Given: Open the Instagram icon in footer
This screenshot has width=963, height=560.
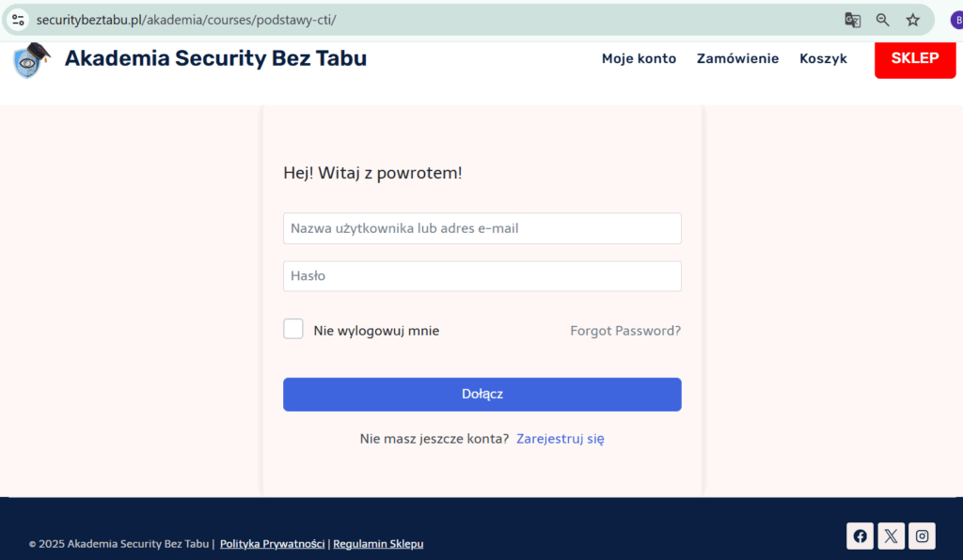Looking at the screenshot, I should [923, 537].
